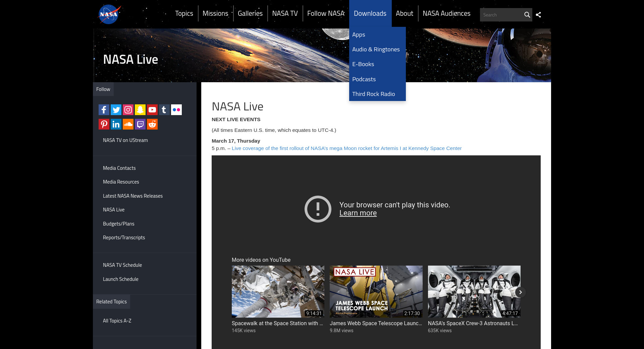Open NASA's Pinterest icon
644x349 pixels.
click(104, 124)
